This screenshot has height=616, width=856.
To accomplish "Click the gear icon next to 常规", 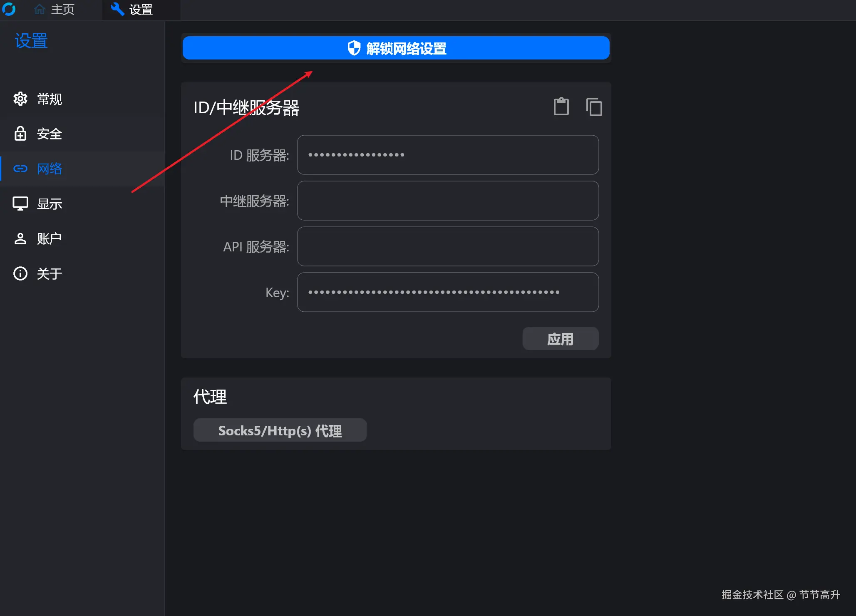I will (x=20, y=99).
